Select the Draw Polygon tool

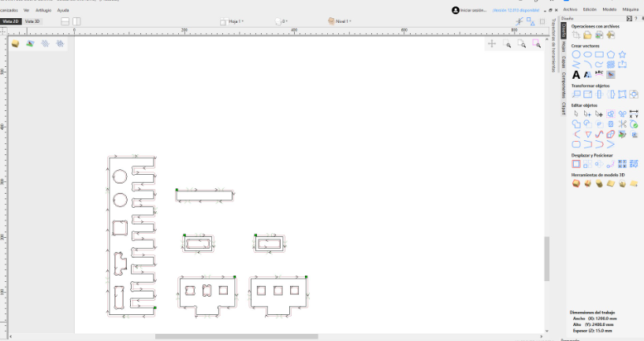[611, 54]
